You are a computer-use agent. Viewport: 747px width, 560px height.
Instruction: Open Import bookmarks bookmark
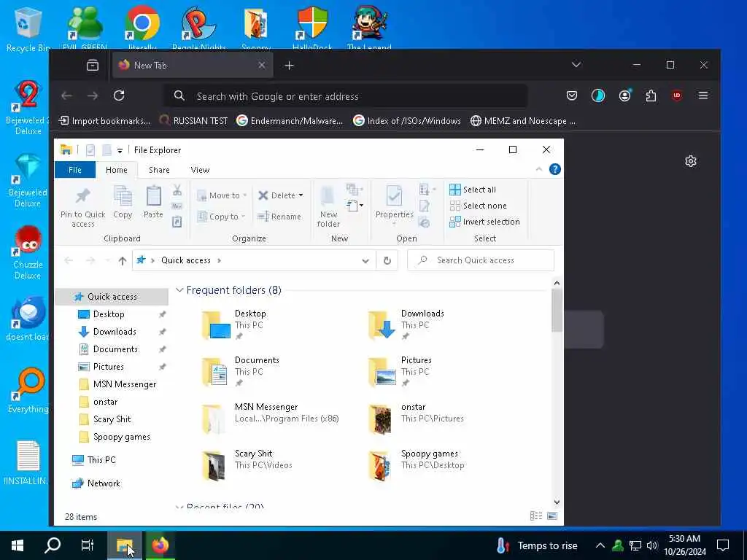click(x=104, y=121)
